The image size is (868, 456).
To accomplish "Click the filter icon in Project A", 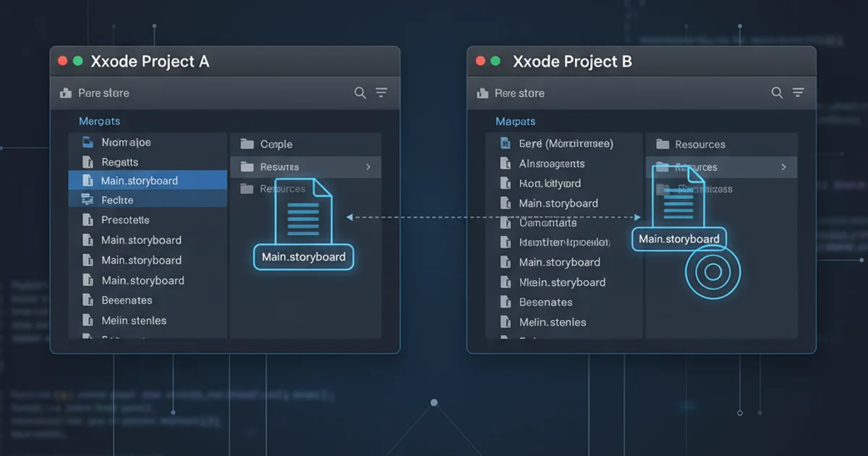I will pos(381,93).
